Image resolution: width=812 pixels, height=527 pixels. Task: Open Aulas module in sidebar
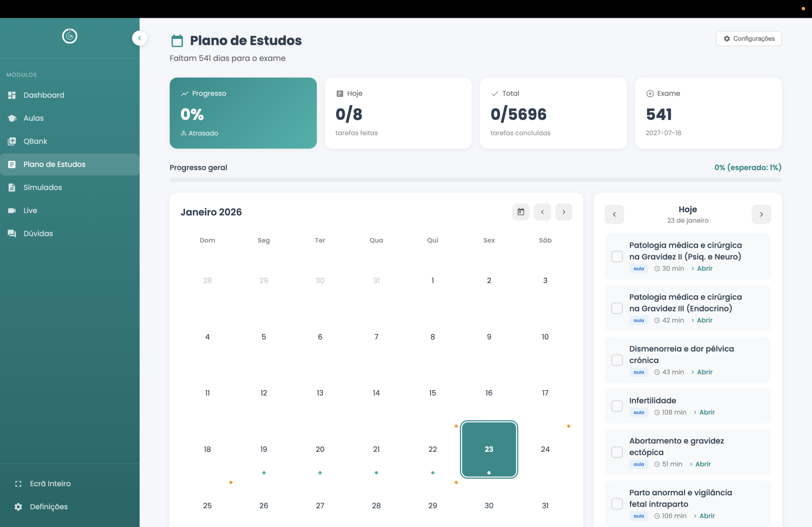pyautogui.click(x=33, y=118)
